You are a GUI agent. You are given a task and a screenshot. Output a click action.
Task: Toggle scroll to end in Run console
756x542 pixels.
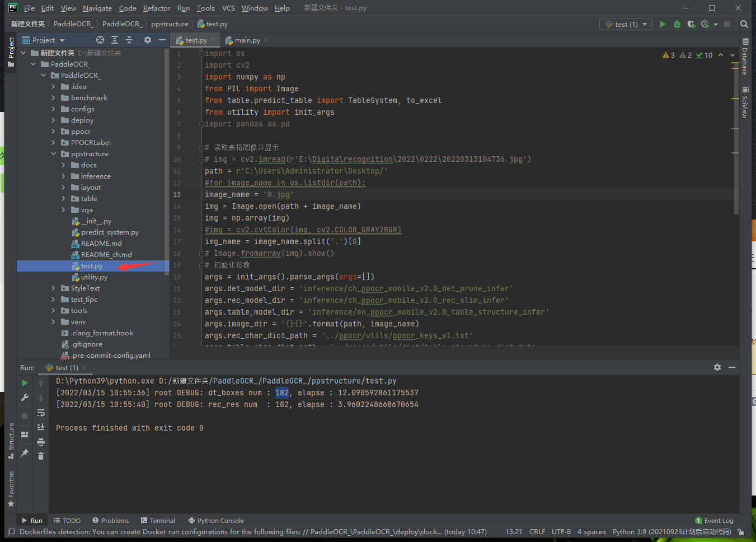tap(41, 427)
